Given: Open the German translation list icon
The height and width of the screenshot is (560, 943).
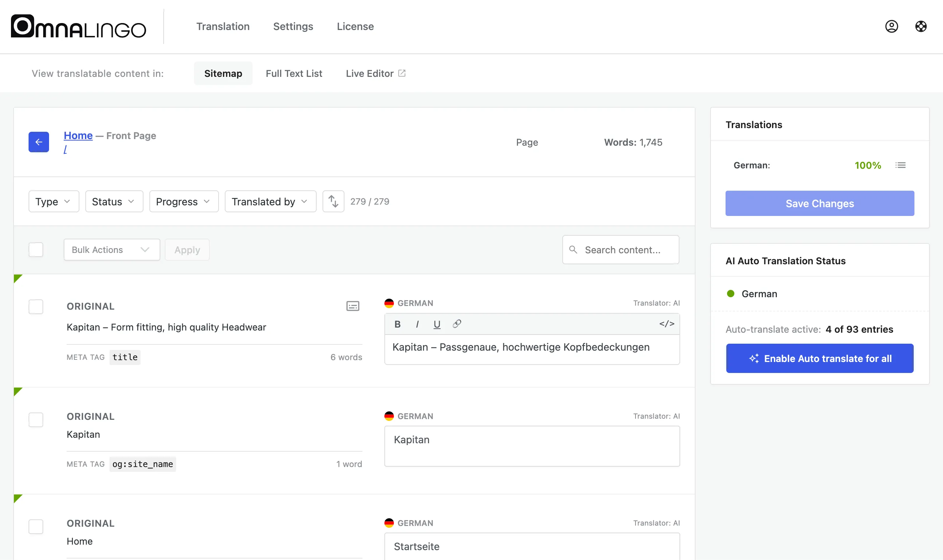Looking at the screenshot, I should click(901, 165).
